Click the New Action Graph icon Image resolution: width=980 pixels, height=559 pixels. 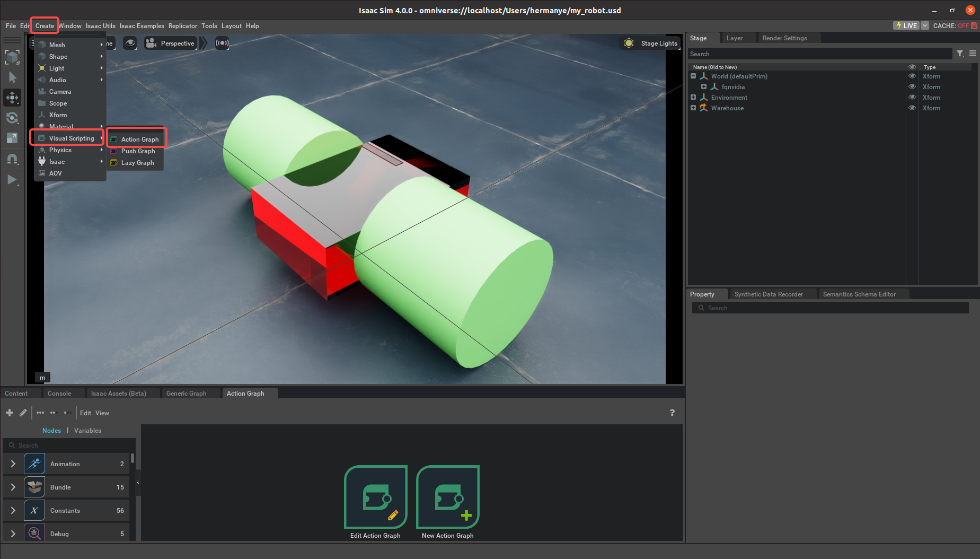click(x=448, y=496)
